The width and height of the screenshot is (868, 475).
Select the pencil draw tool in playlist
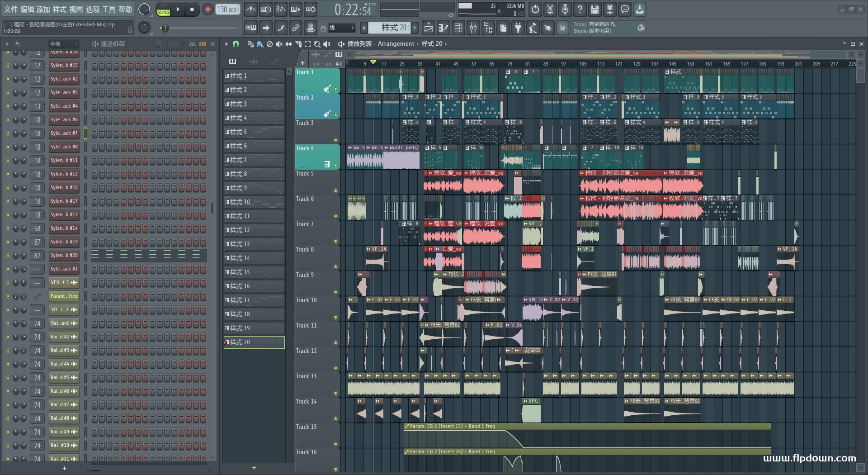[250, 44]
